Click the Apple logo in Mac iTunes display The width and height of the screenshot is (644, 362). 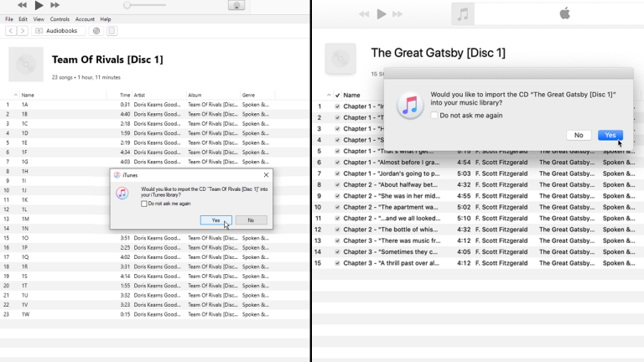click(565, 13)
